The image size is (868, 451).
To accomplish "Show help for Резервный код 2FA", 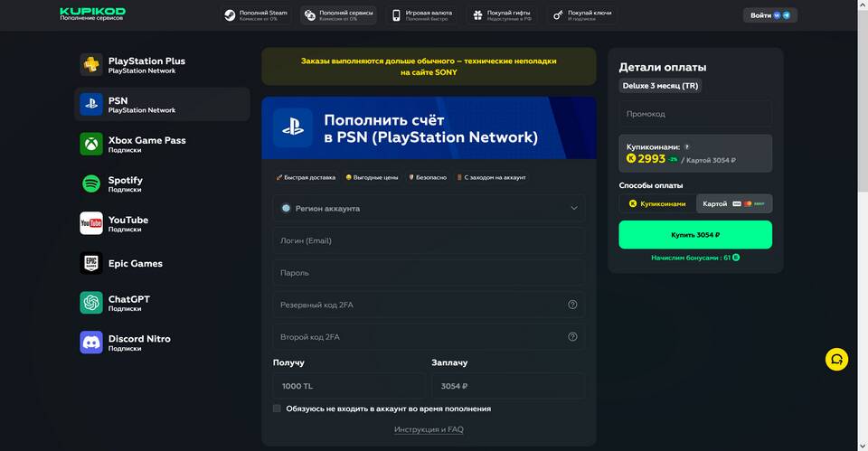I will pos(572,305).
